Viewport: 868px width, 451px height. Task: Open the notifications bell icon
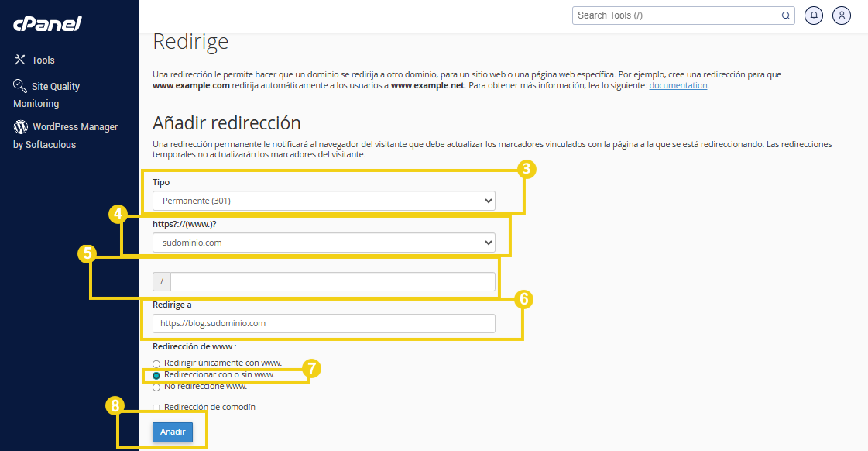814,15
